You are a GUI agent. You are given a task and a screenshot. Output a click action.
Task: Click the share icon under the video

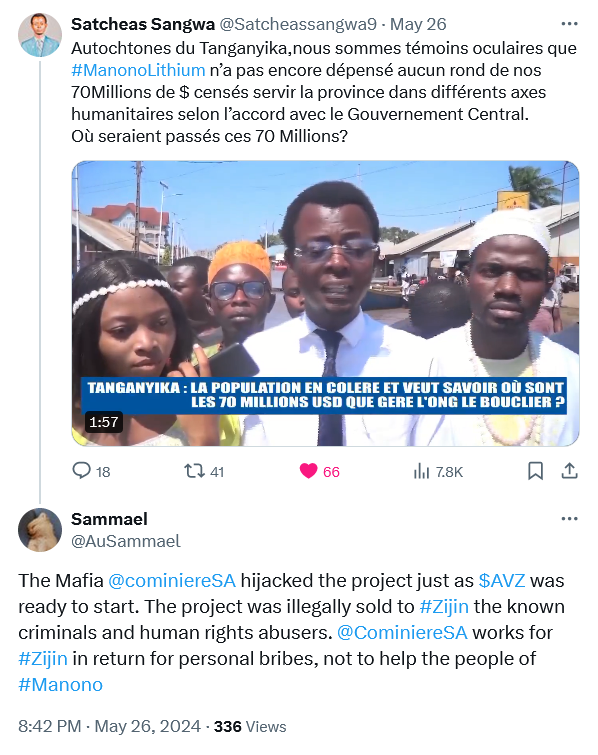click(569, 471)
